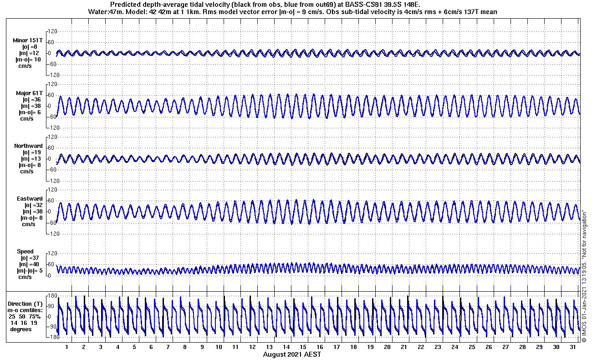Screen dimensions: 592x364
Task: Select "|m| =40" in the Speed panel
Action: tap(28, 264)
